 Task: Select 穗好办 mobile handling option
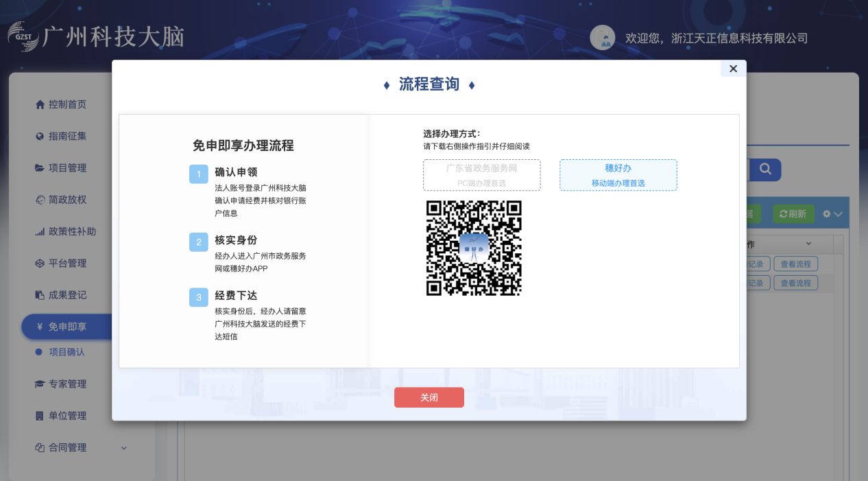(618, 175)
